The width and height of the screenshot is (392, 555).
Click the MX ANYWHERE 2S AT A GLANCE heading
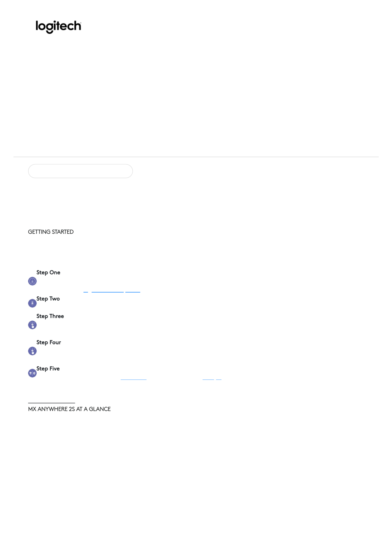(69, 409)
